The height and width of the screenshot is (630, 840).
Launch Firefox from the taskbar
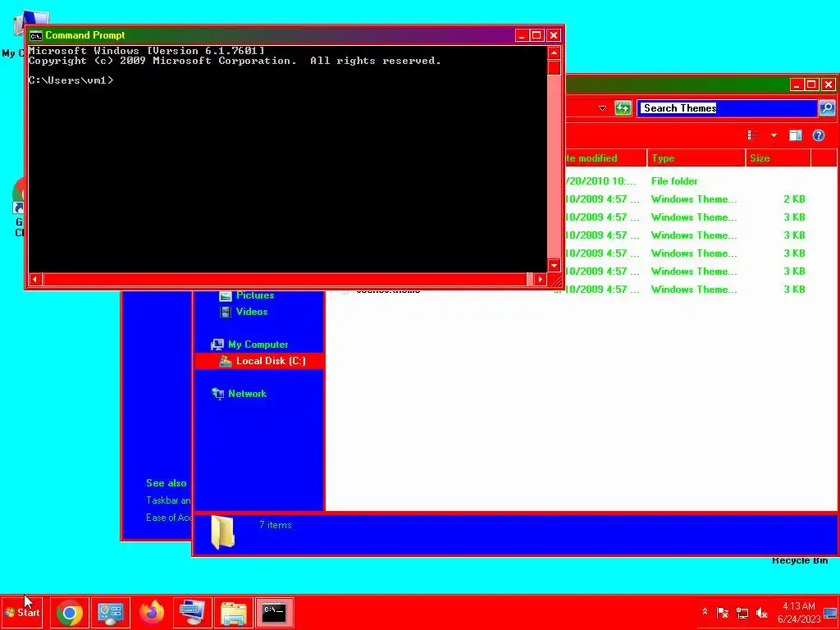(152, 613)
